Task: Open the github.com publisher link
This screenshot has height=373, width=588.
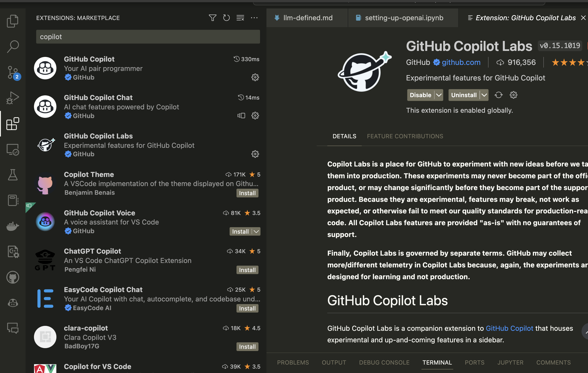Action: (461, 62)
